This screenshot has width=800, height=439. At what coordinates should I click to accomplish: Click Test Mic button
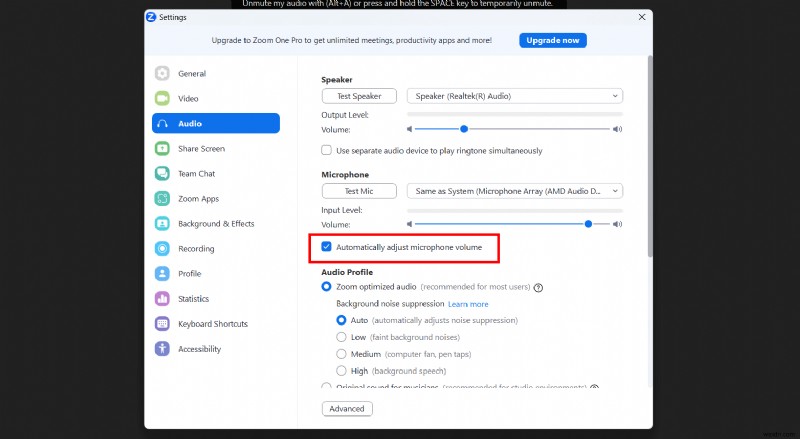tap(359, 191)
